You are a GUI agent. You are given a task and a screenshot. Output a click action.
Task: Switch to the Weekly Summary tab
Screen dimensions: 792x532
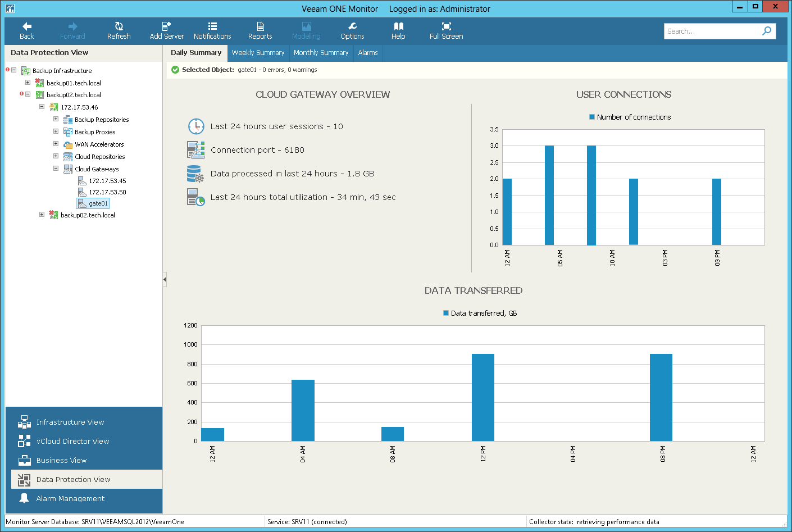pyautogui.click(x=258, y=53)
